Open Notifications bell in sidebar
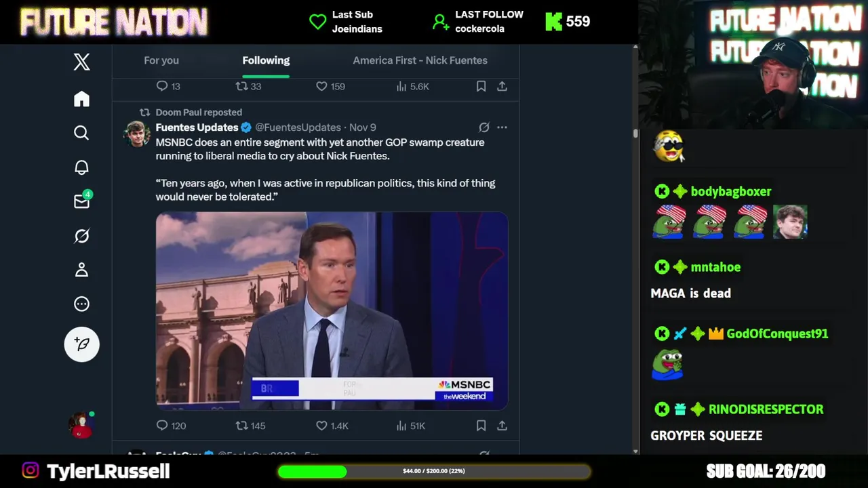This screenshot has width=868, height=488. (x=81, y=167)
